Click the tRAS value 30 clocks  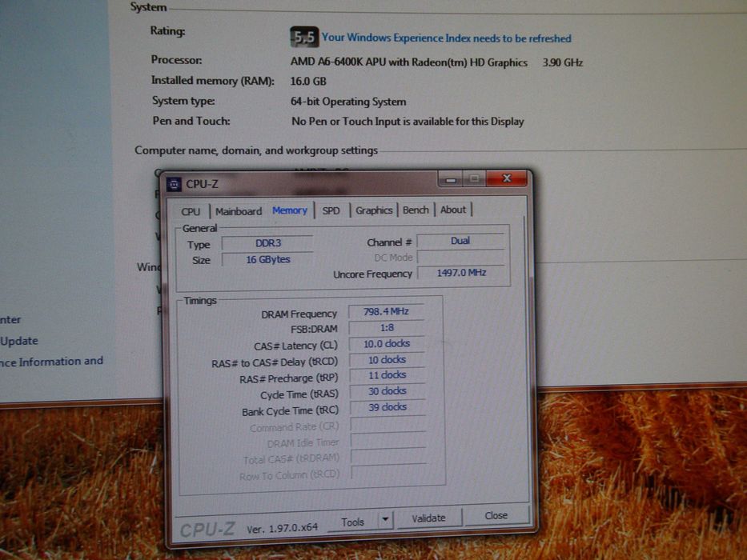(388, 391)
